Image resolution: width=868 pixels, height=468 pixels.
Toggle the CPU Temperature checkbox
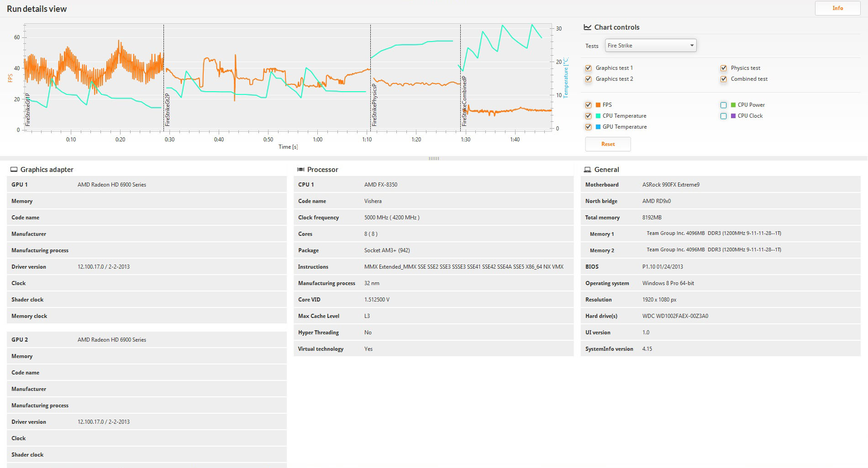[588, 116]
